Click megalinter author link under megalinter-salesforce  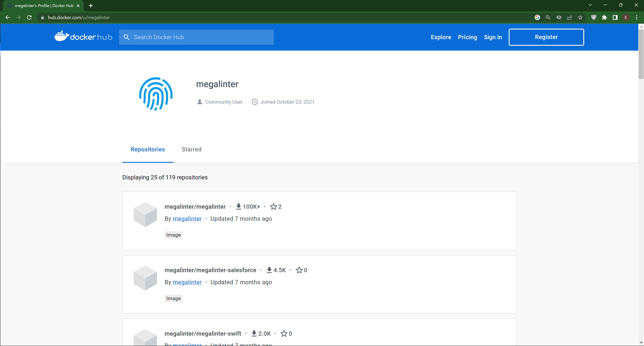(187, 282)
